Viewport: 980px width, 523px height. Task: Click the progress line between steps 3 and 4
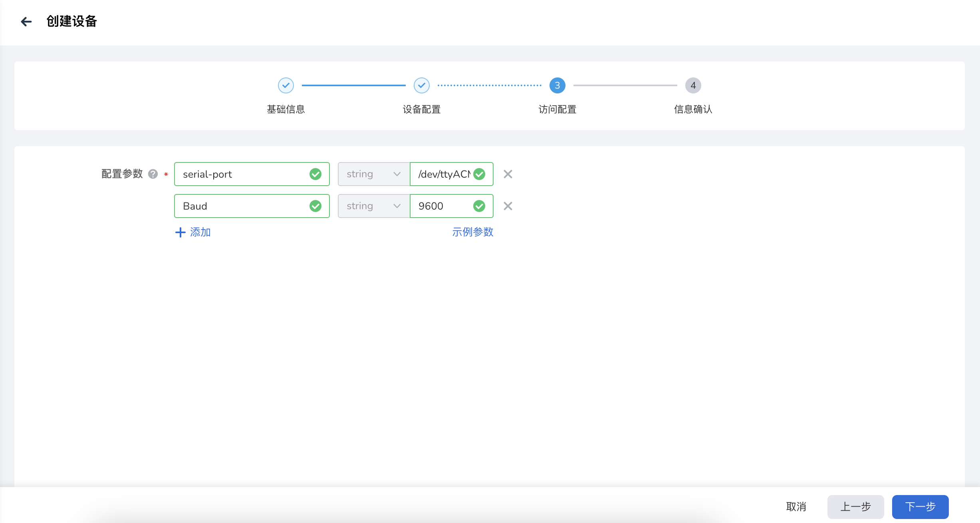click(625, 85)
